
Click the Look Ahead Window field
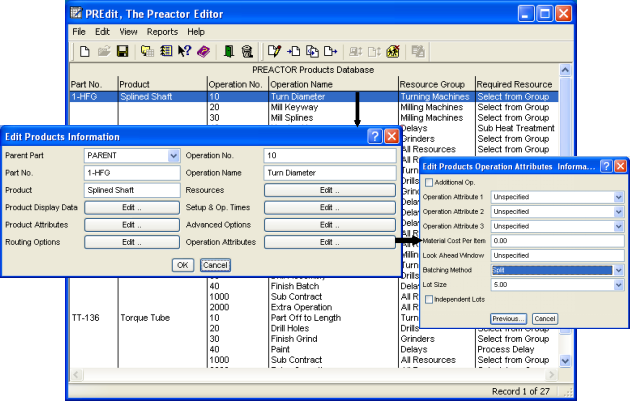[557, 256]
